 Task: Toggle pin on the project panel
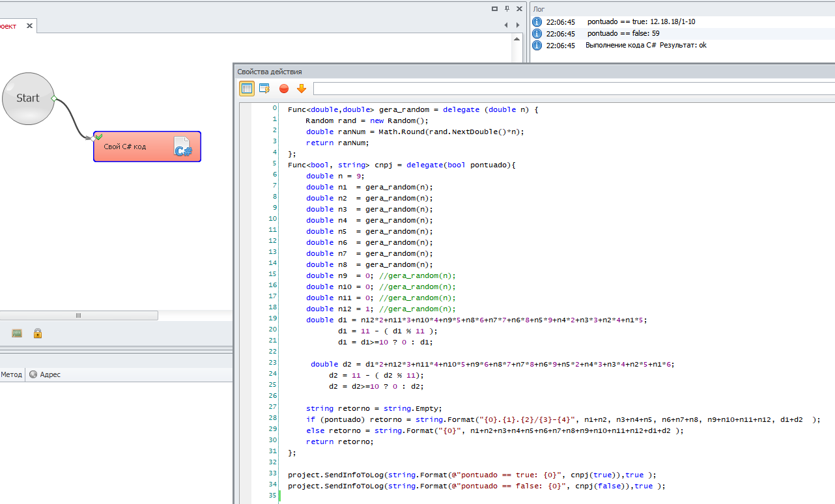coord(507,8)
